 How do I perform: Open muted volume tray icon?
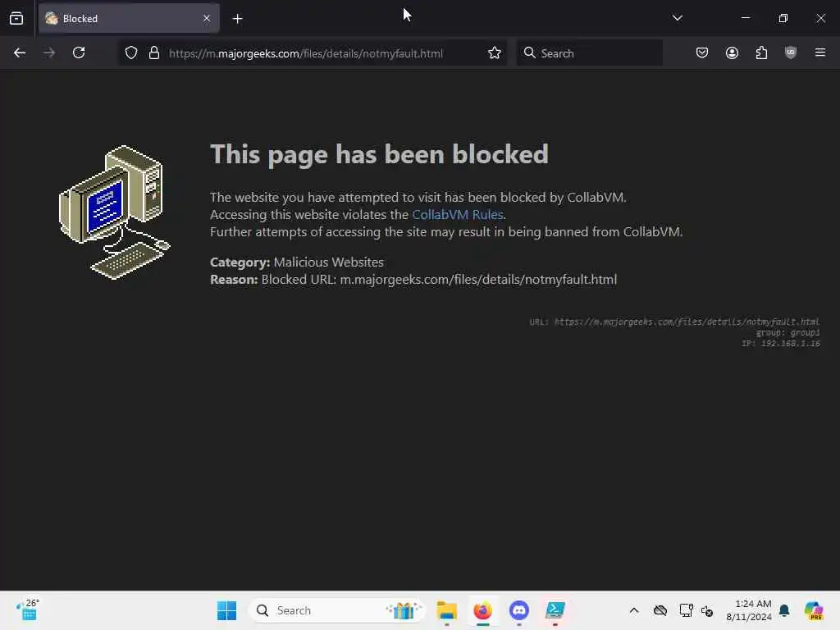pos(707,610)
